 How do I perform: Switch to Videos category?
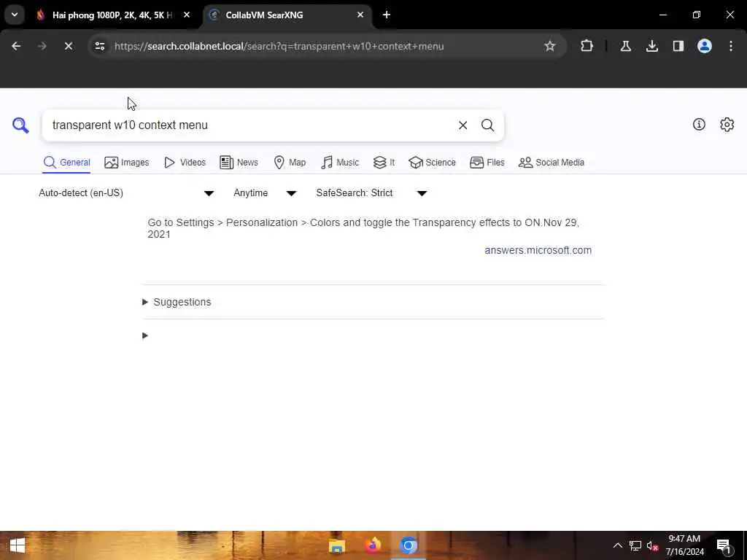pos(185,163)
